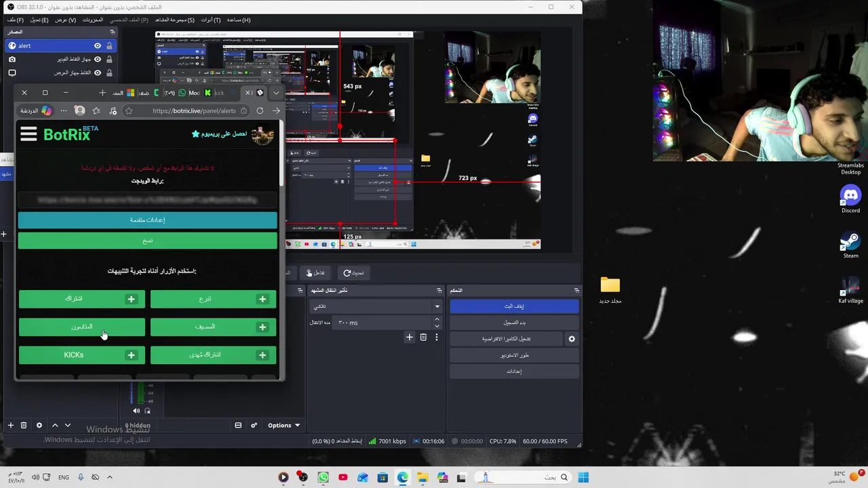The image size is (868, 488).
Task: Toggle the lock on the video capture device source
Action: pos(109,59)
